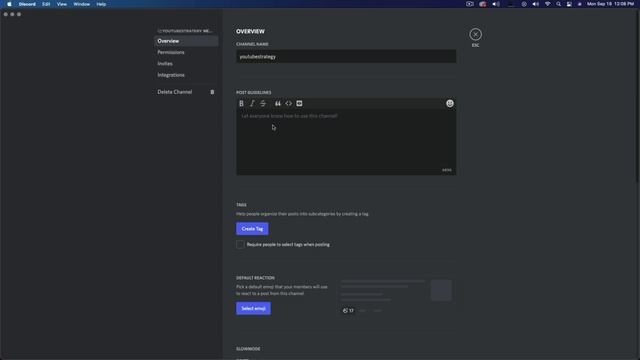This screenshot has width=640, height=360.
Task: Click Delete Channel in sidebar
Action: (x=186, y=92)
